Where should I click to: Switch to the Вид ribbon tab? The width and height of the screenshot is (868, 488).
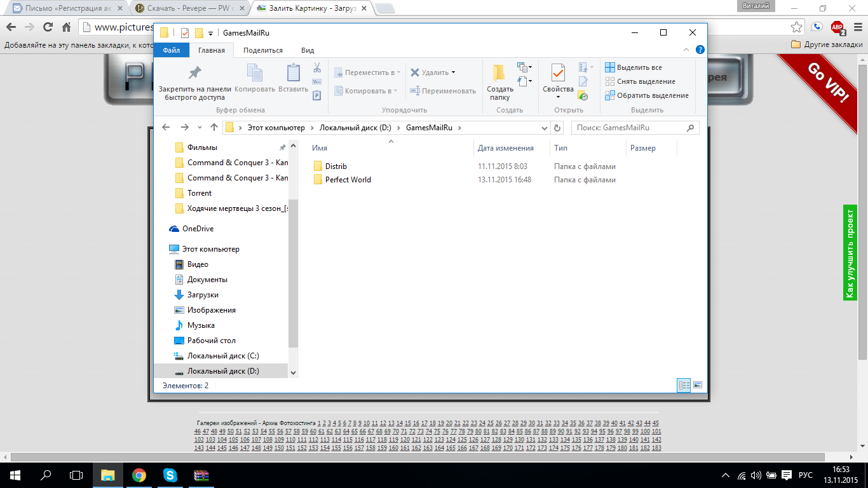coord(308,50)
